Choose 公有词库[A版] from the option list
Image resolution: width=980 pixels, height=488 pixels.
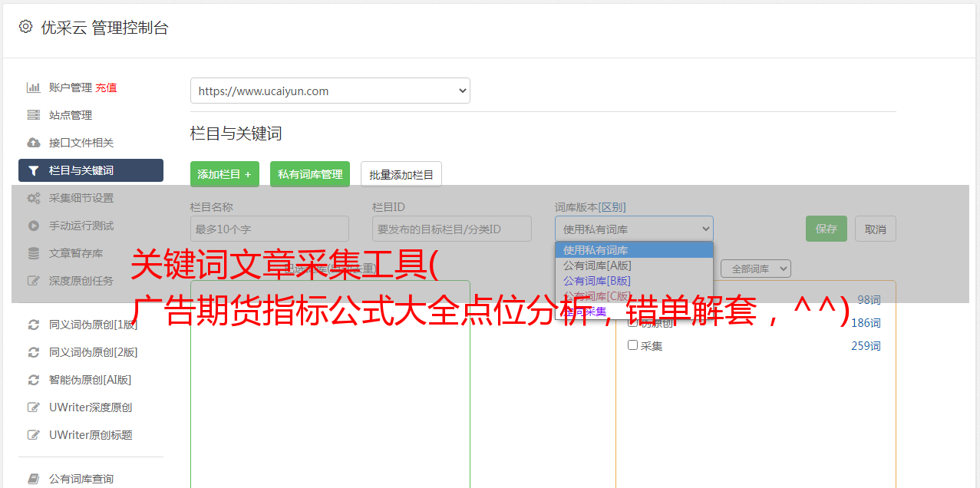point(634,265)
